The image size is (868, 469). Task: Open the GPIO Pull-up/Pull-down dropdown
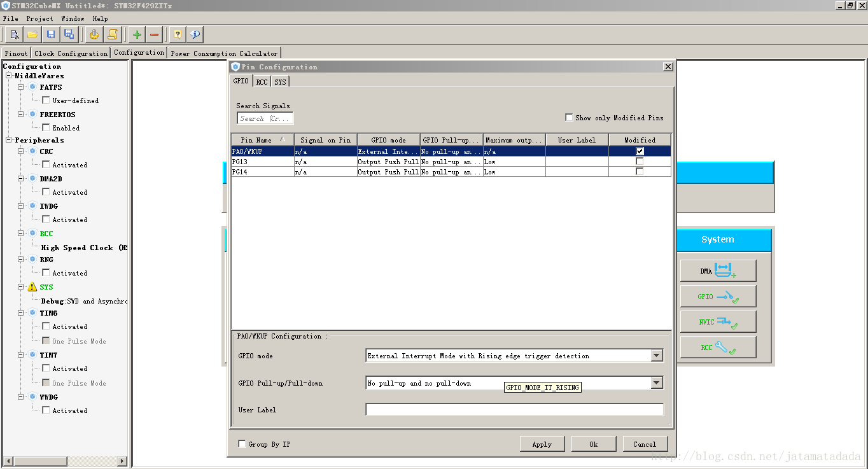pyautogui.click(x=657, y=382)
